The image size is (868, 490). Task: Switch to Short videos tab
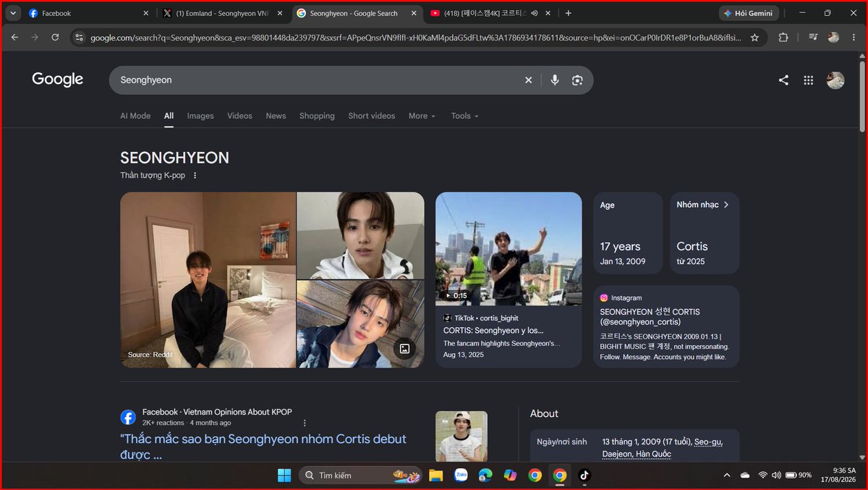(x=372, y=116)
